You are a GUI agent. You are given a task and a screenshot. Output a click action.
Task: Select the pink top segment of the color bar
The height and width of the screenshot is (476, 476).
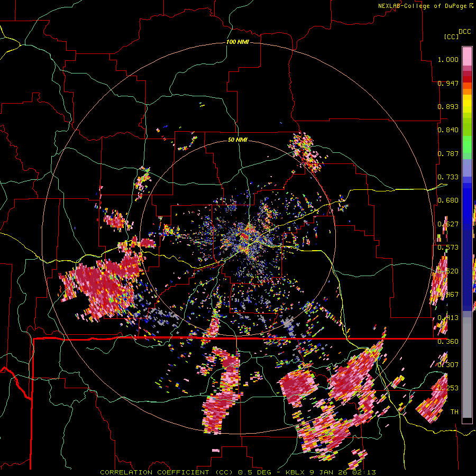[467, 57]
